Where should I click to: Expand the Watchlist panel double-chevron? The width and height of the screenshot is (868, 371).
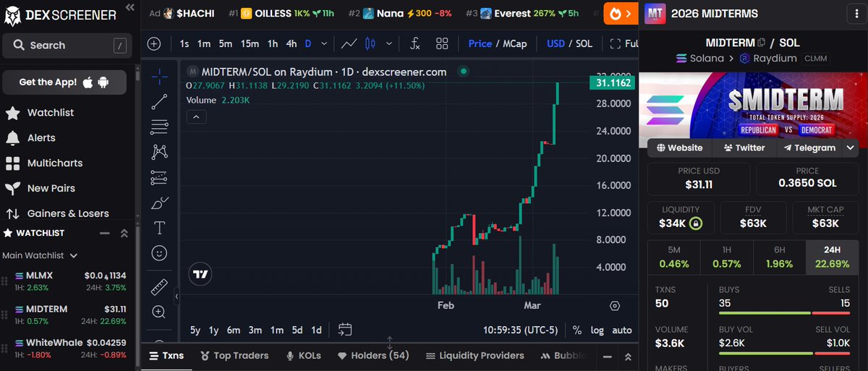pos(124,233)
